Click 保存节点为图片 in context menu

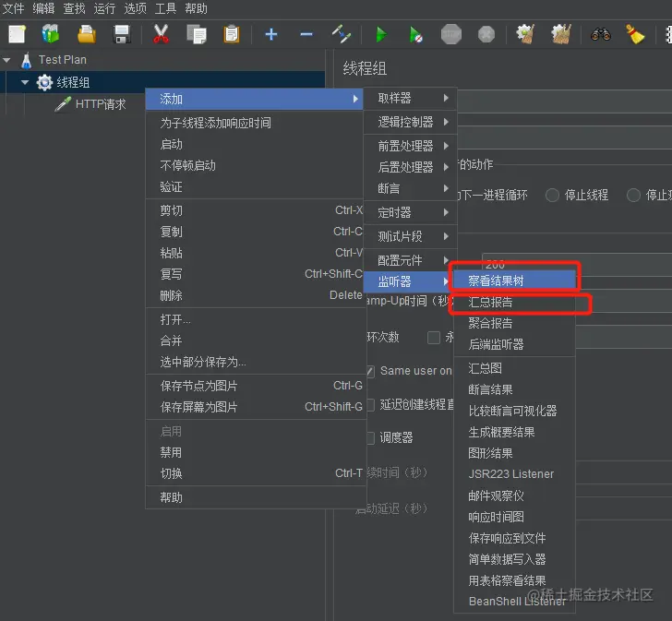256,386
